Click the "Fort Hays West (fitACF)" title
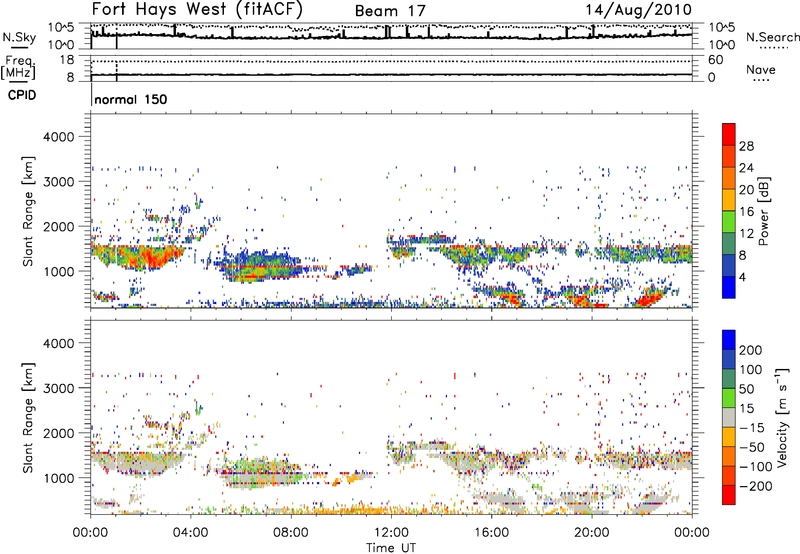Viewport: 800px width, 554px height. pos(197,10)
